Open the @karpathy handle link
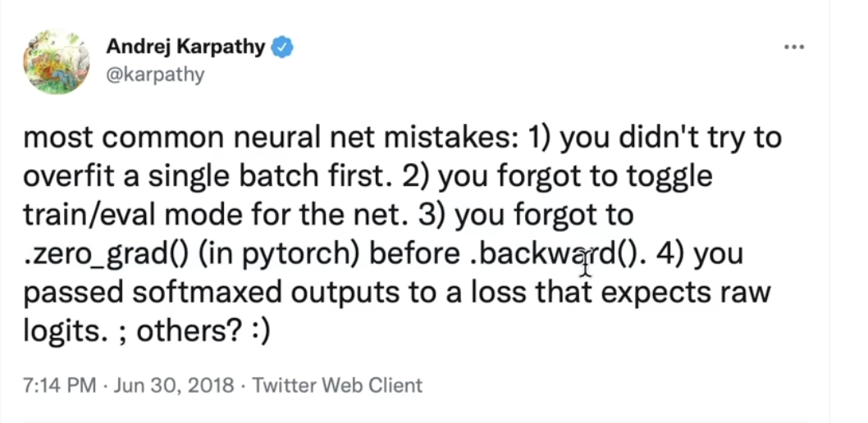Screen dimensions: 868x423 click(x=155, y=74)
